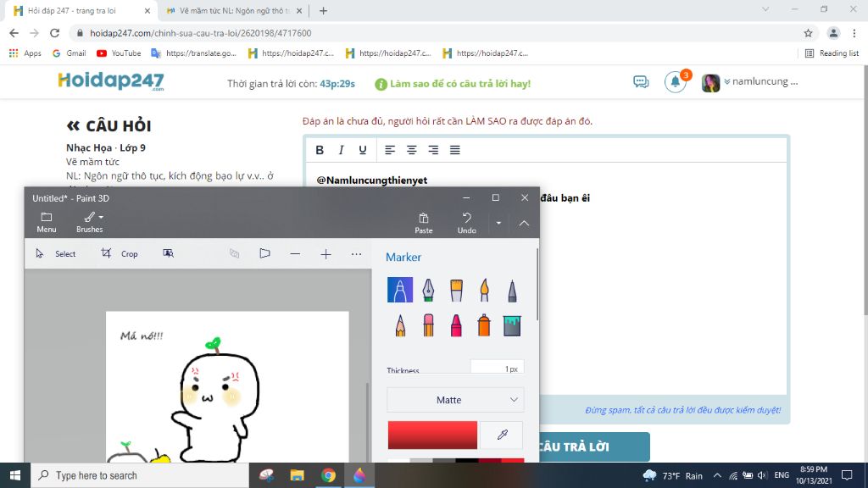Collapse the Paint 3D side panel chevron

[524, 223]
